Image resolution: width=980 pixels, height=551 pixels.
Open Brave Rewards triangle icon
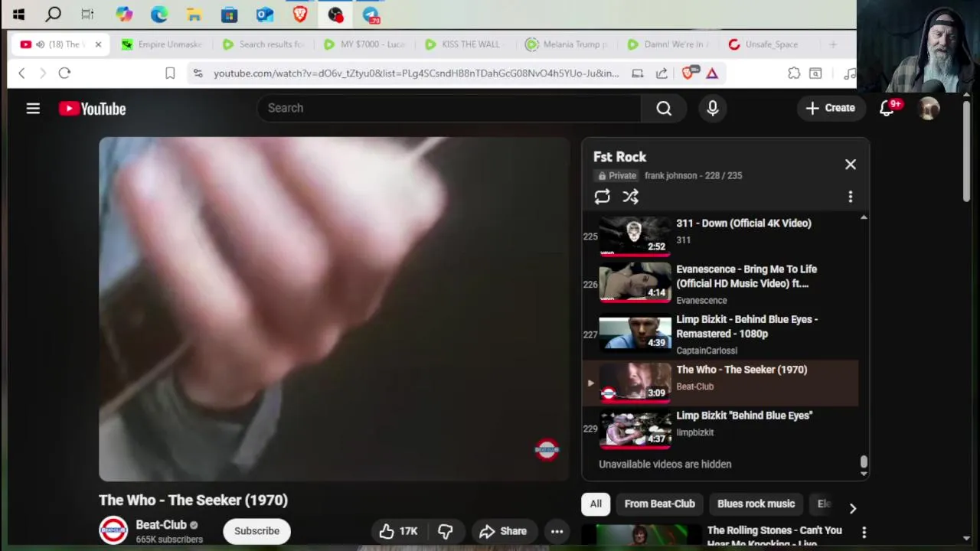pos(712,73)
